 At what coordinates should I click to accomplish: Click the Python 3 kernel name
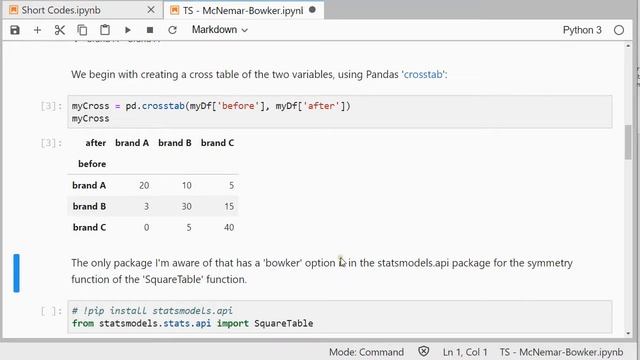coord(582,30)
